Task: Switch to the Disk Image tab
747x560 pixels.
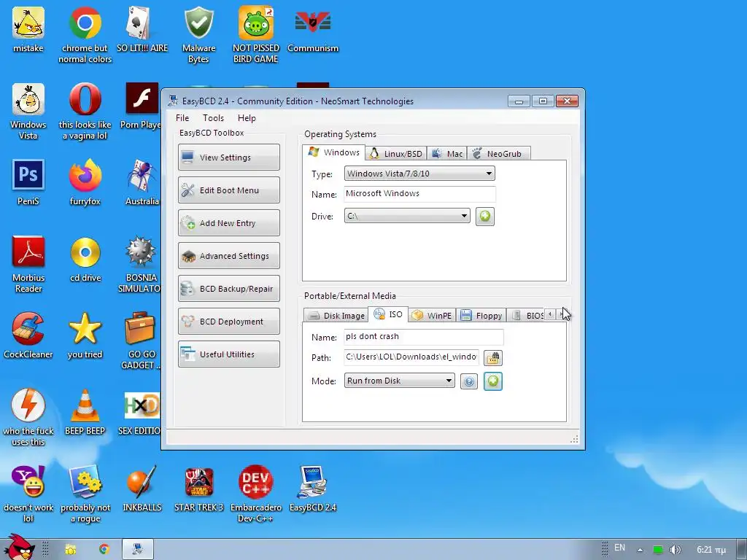Action: (x=336, y=315)
